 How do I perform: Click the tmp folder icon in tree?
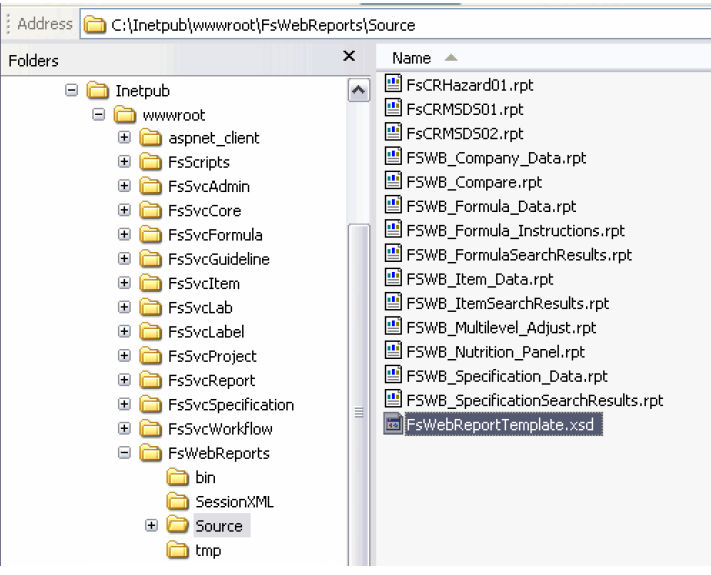[179, 550]
